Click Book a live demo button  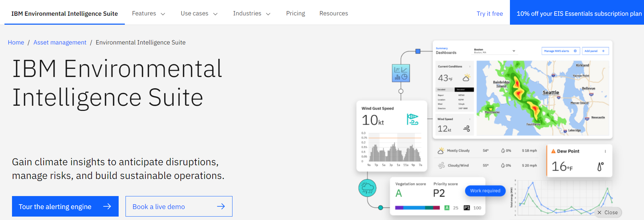coord(179,206)
